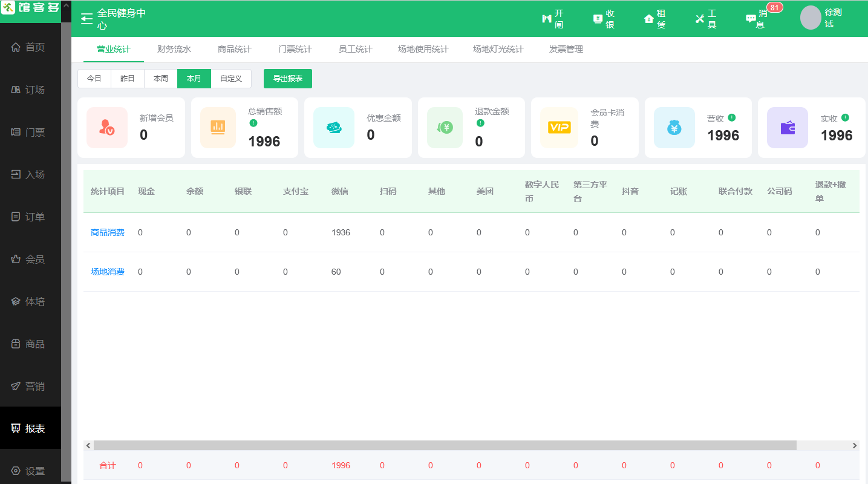Click the 退款+撤单 column header
The height and width of the screenshot is (484, 868).
click(x=830, y=191)
